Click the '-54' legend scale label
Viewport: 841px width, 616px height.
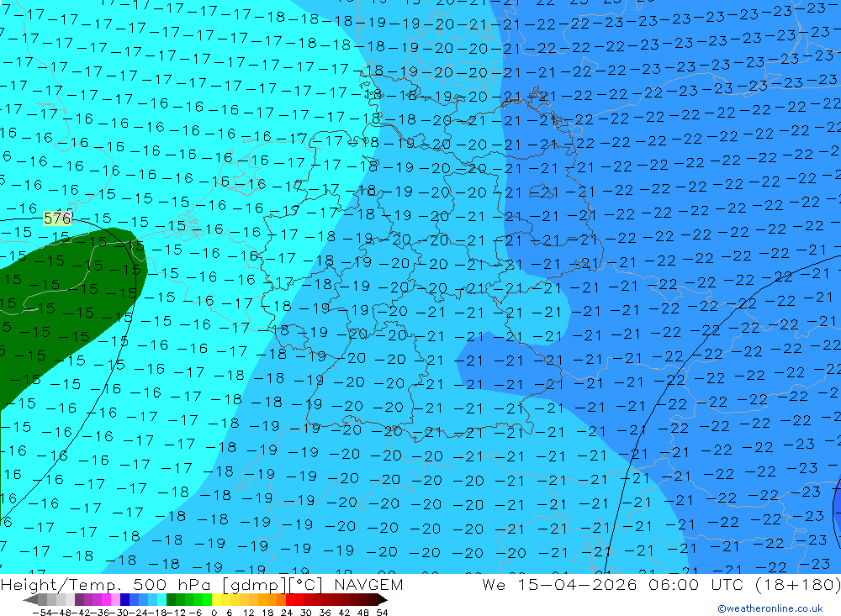tap(42, 613)
